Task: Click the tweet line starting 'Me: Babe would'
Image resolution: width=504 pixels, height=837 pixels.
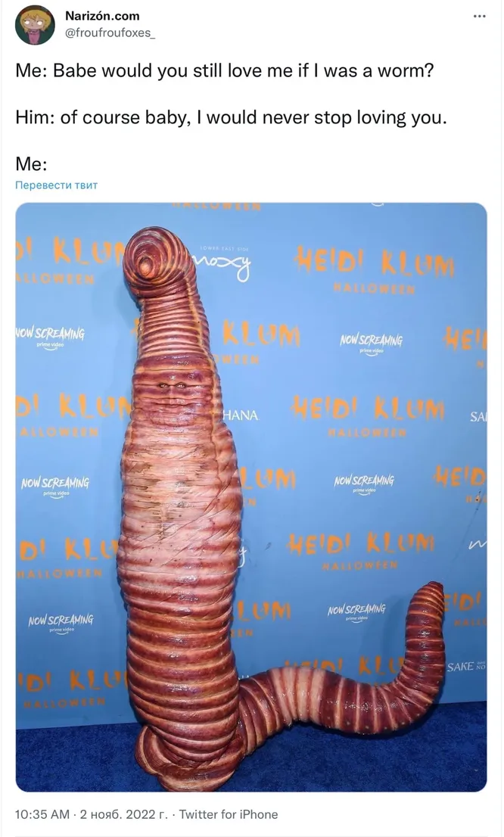Action: [224, 70]
